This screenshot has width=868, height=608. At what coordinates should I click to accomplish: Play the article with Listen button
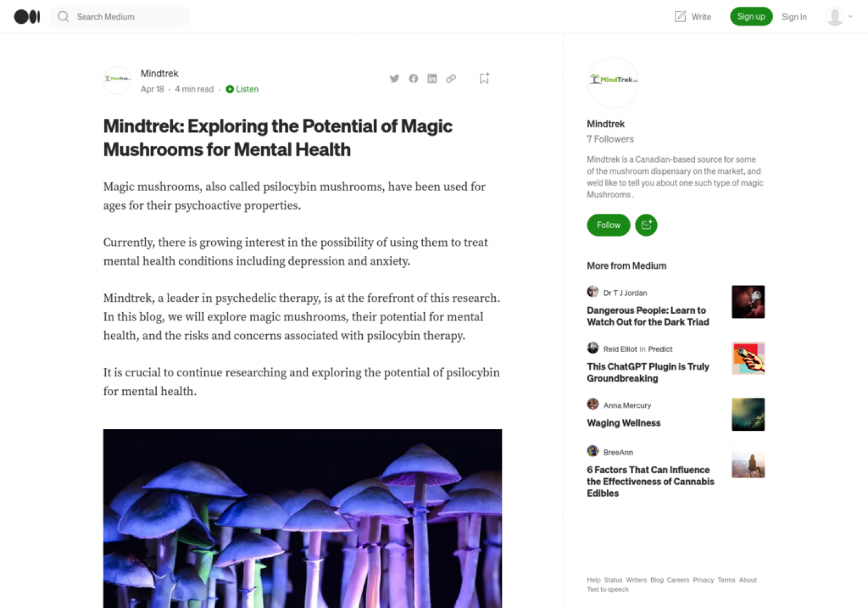[242, 89]
